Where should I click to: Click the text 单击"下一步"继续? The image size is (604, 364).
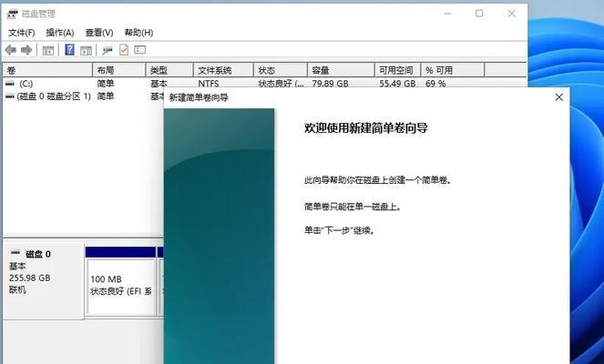click(x=340, y=230)
